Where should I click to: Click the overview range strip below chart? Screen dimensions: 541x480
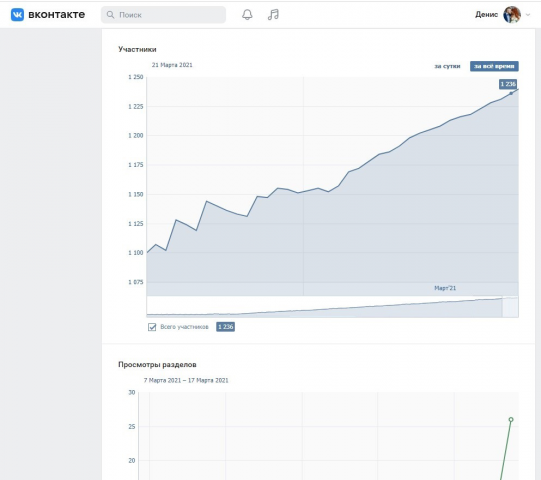click(x=332, y=307)
